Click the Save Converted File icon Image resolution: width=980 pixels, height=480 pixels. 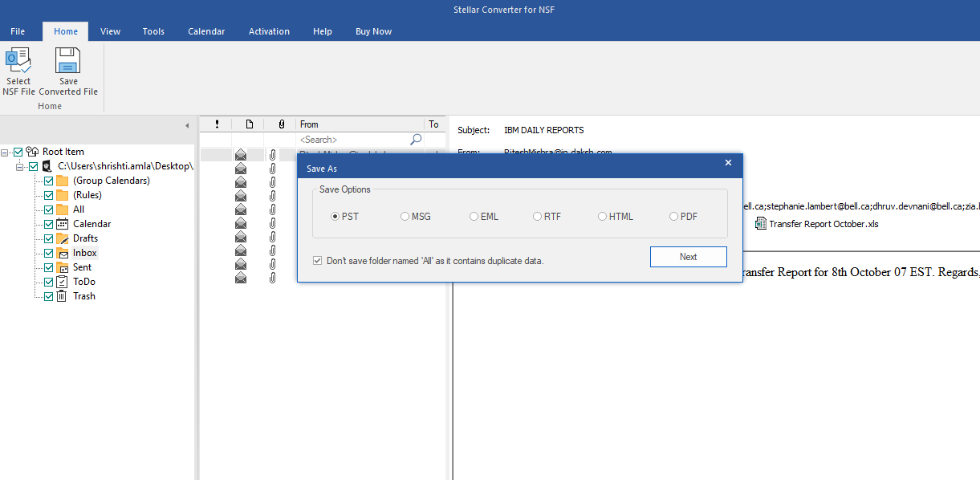pos(68,61)
